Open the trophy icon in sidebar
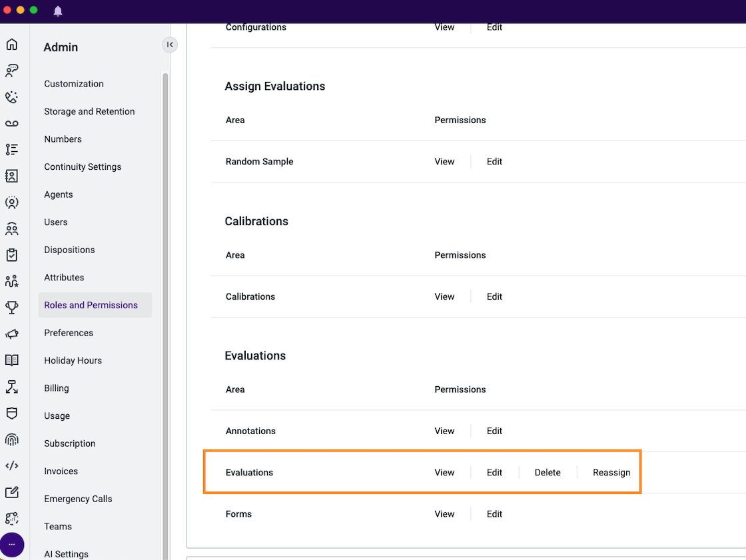 click(x=12, y=308)
